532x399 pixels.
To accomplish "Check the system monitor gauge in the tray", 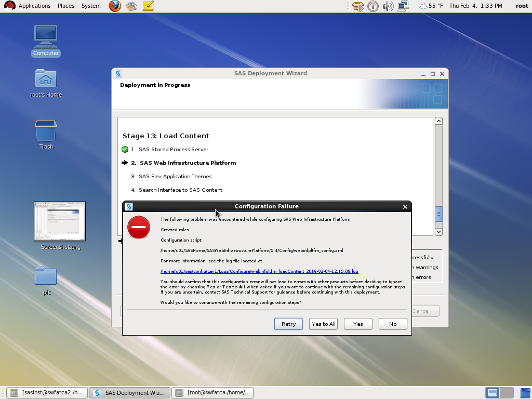I will pyautogui.click(x=373, y=6).
